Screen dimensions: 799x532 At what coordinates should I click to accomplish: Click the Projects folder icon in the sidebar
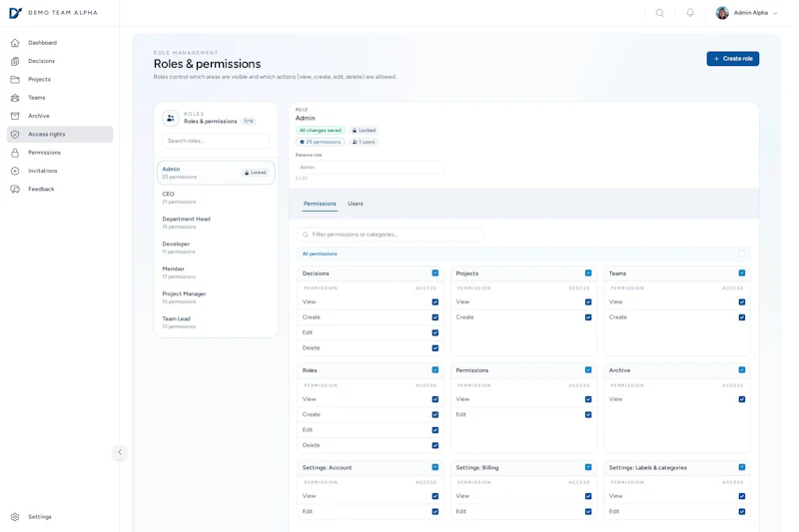tap(15, 80)
